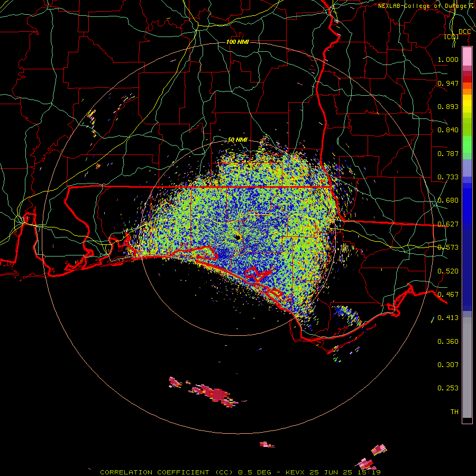Click the 0.733 legend value
Image resolution: width=476 pixels, height=476 pixels.
[x=448, y=177]
